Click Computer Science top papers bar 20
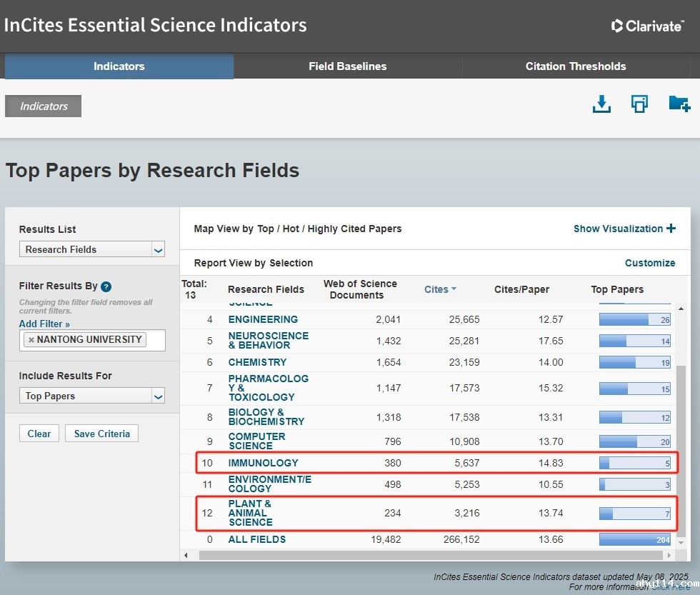 (x=635, y=441)
